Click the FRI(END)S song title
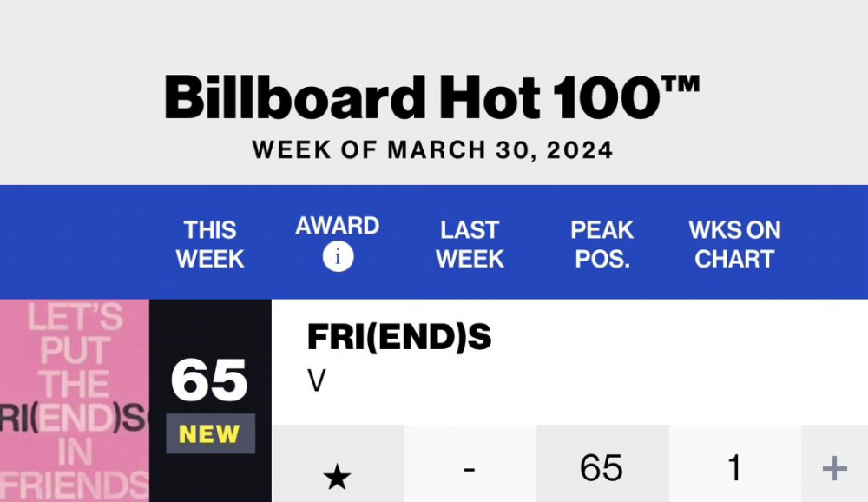The width and height of the screenshot is (868, 502). click(399, 337)
